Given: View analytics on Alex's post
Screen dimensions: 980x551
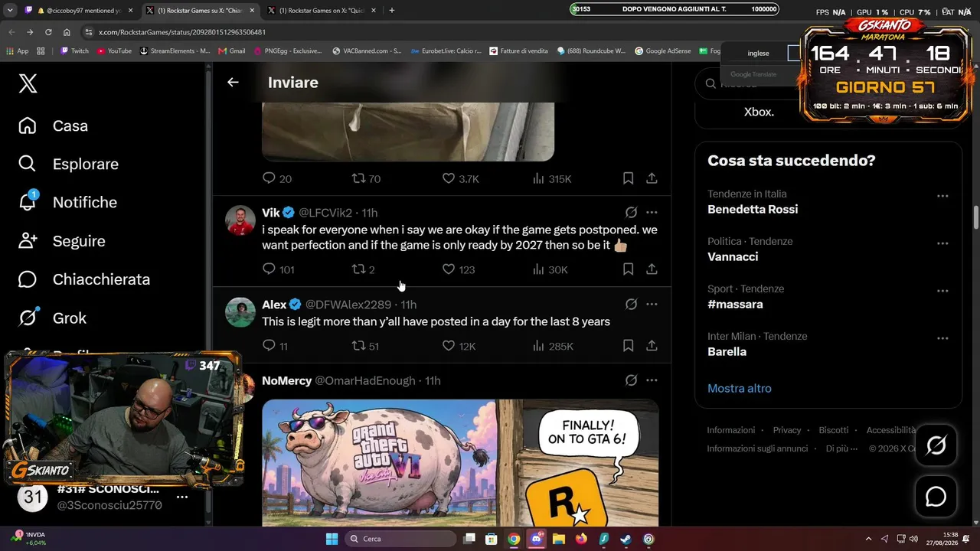Looking at the screenshot, I should point(538,346).
